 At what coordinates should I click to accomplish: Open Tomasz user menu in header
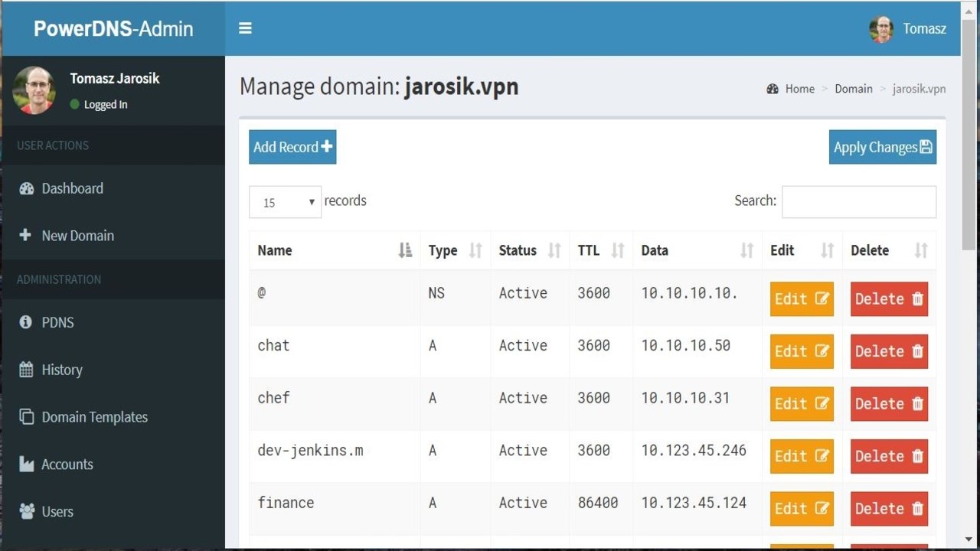click(908, 29)
